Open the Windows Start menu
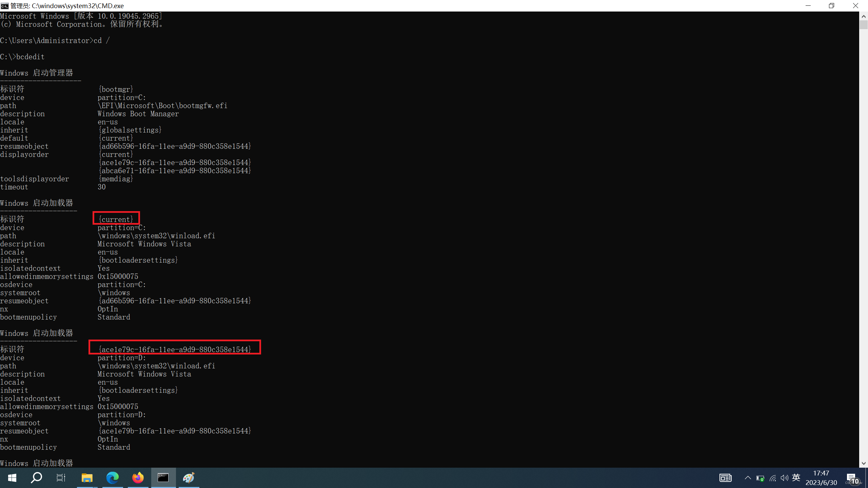 12,478
